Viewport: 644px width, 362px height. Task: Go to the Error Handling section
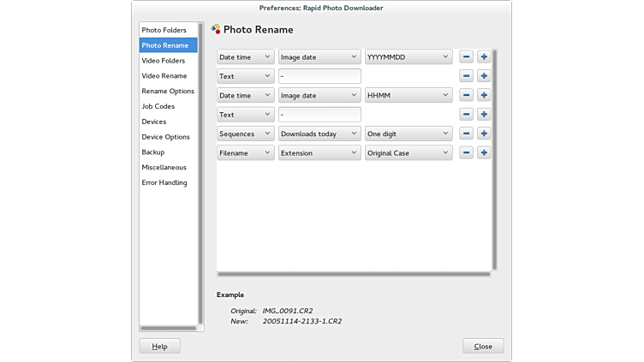pyautogui.click(x=164, y=182)
